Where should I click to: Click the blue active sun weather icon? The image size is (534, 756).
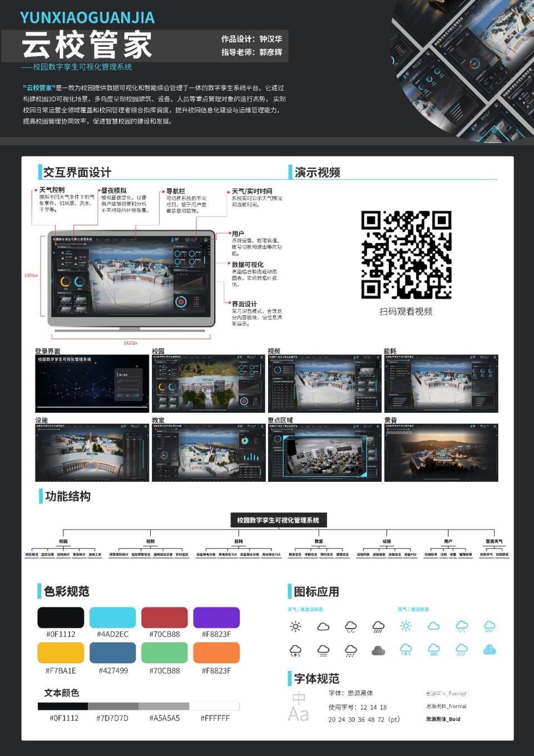pyautogui.click(x=406, y=626)
